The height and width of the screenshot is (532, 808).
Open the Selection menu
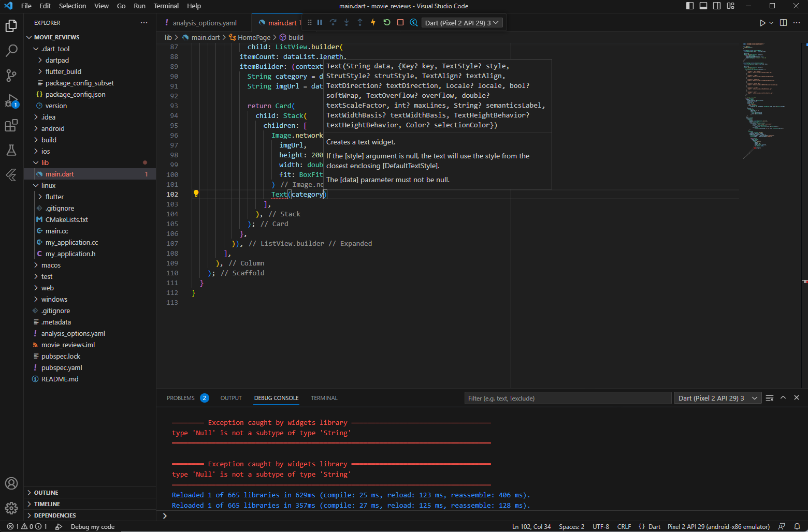73,6
